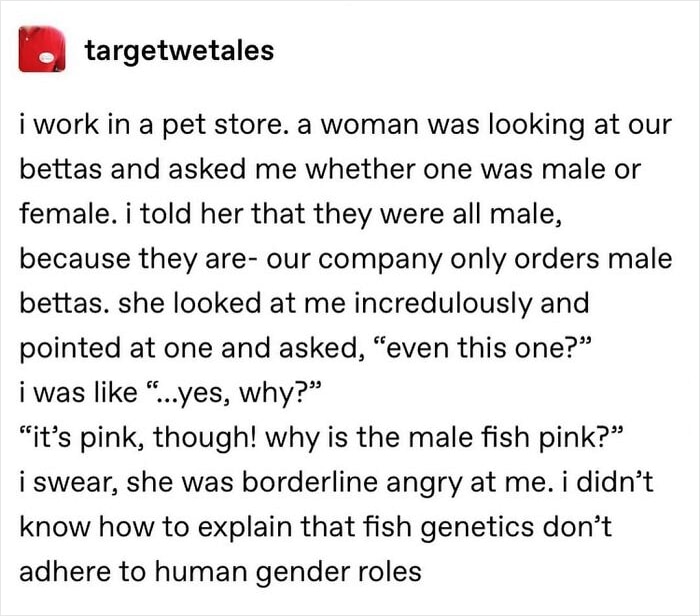The image size is (700, 616).
Task: Click the word "incredulously" in the post
Action: 443,303
